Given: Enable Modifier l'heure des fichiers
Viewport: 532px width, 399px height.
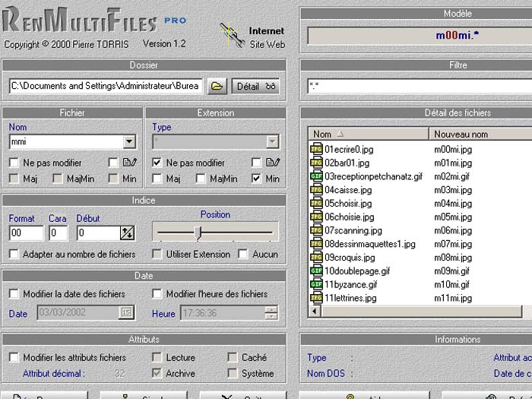Looking at the screenshot, I should click(157, 294).
